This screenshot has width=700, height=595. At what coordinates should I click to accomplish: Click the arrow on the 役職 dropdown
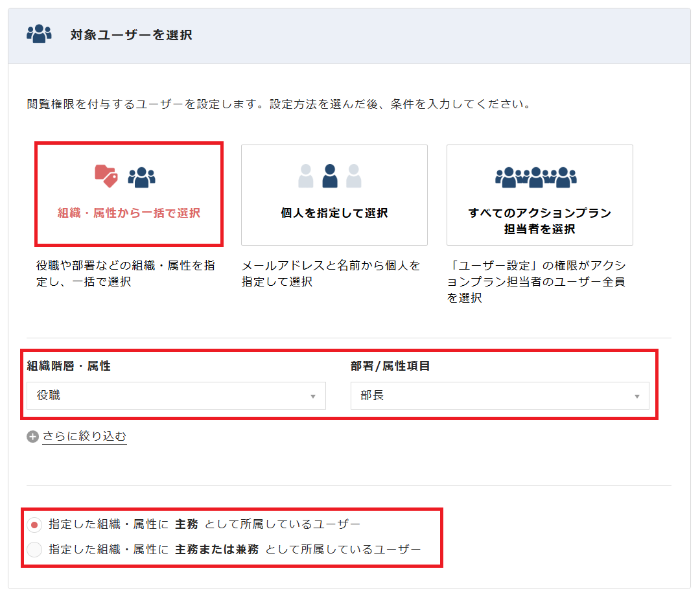(313, 396)
